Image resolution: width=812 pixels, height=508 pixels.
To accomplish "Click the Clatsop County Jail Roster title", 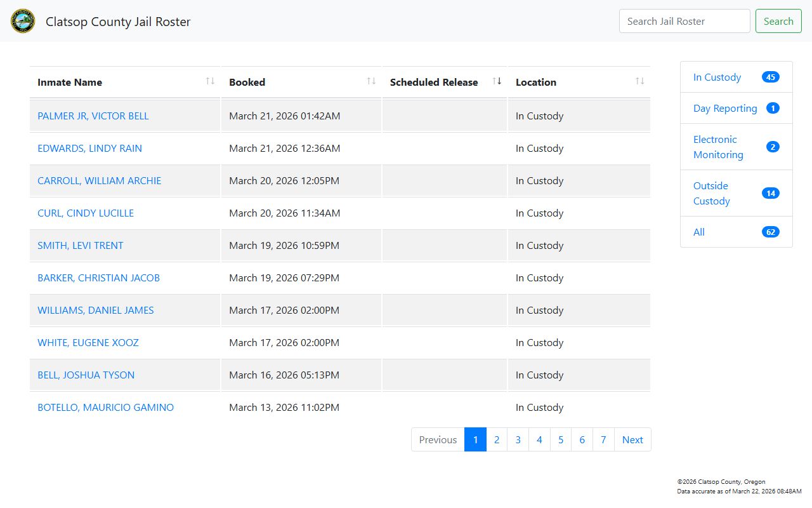I will click(x=118, y=22).
